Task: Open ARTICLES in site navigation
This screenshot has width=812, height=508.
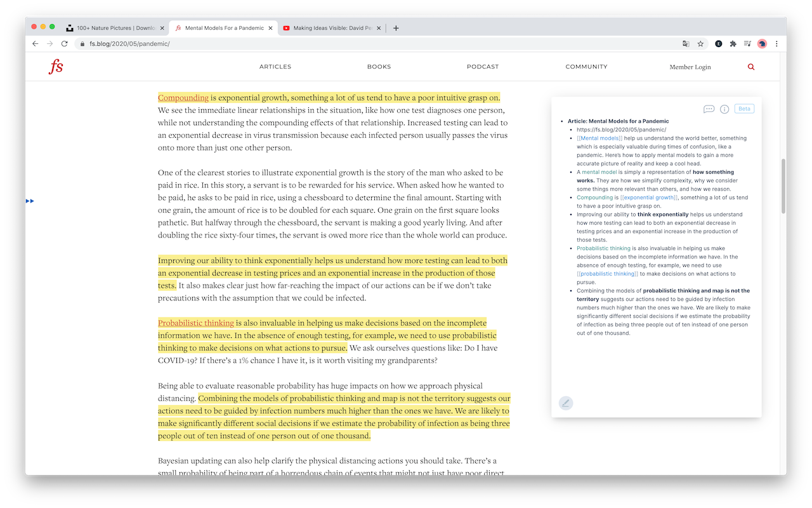Action: point(275,67)
